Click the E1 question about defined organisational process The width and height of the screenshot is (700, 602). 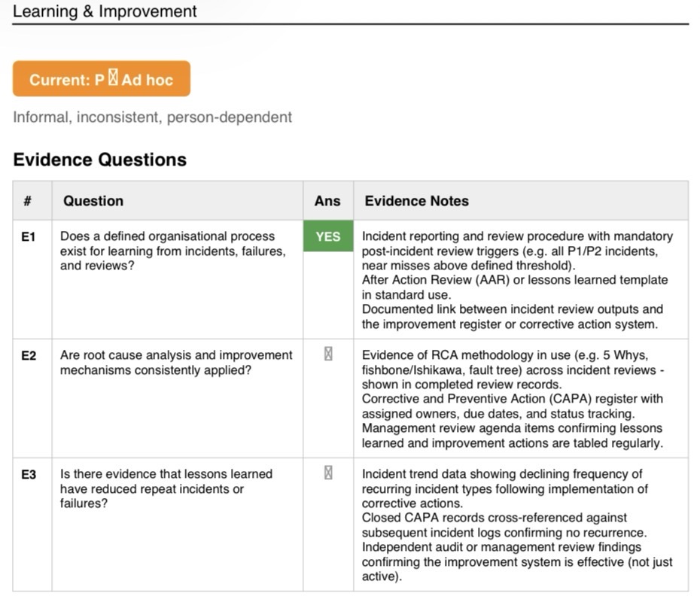[173, 251]
